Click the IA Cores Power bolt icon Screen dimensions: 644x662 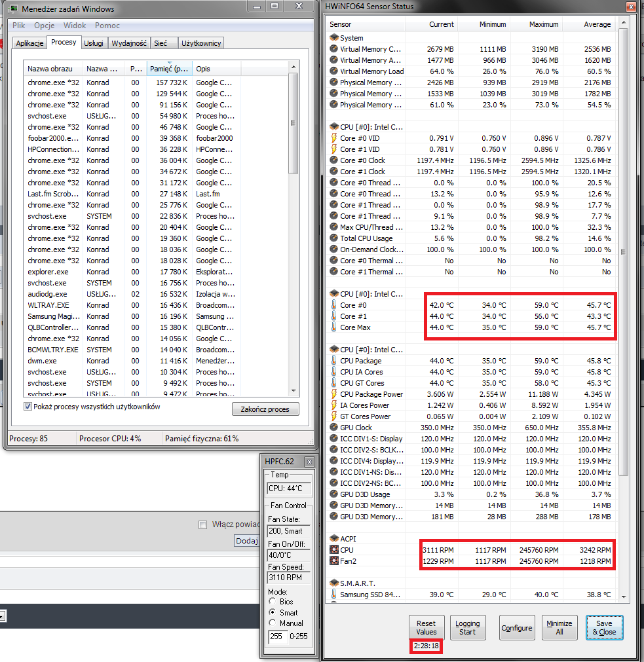tap(334, 405)
